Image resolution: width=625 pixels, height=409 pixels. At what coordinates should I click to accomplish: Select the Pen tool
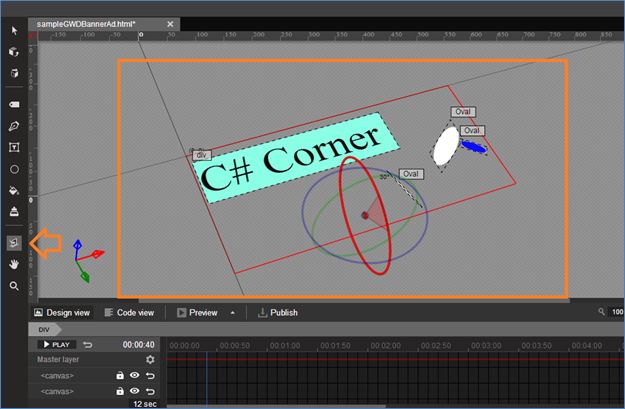tap(14, 126)
